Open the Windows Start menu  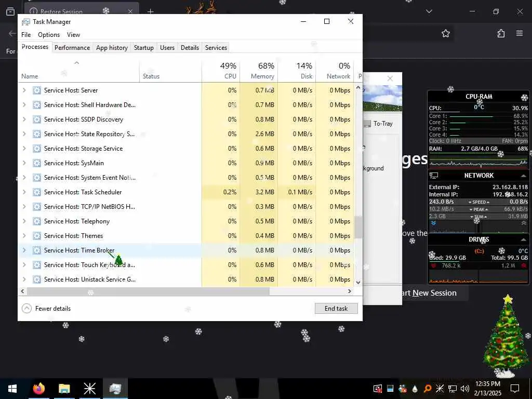12,389
